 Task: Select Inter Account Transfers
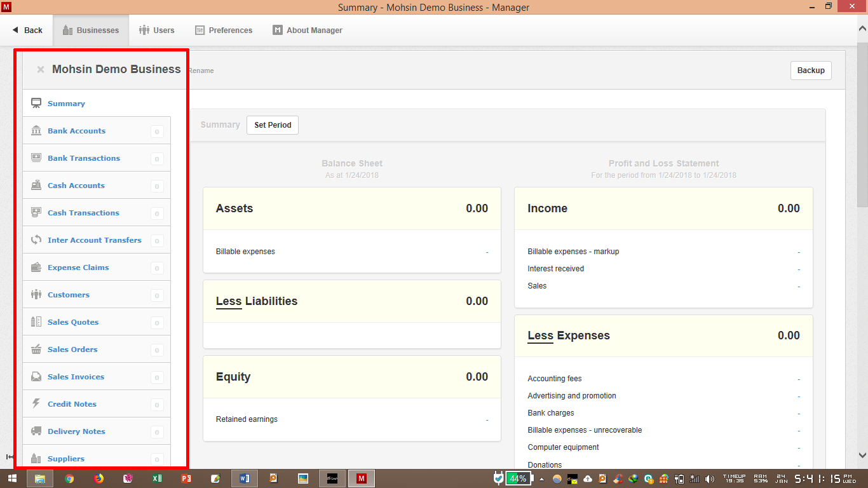click(95, 240)
